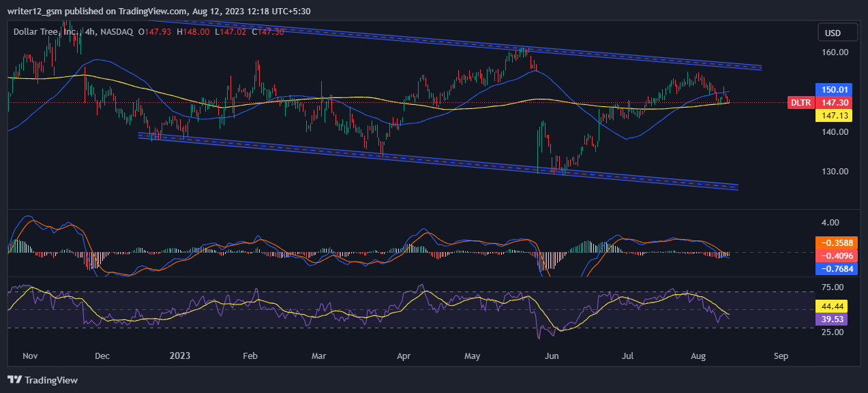The height and width of the screenshot is (393, 868).
Task: Click the May label on time axis
Action: click(x=473, y=356)
